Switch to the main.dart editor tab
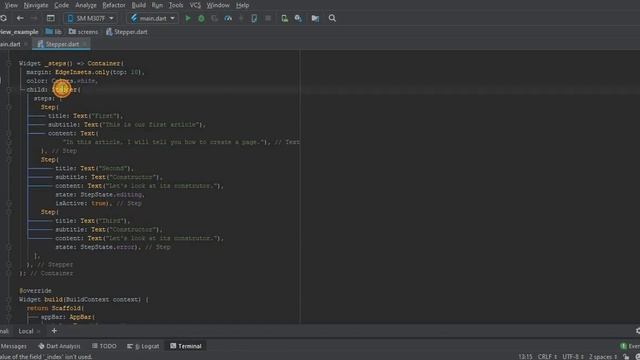Viewport: 640px width, 360px height. (10, 44)
